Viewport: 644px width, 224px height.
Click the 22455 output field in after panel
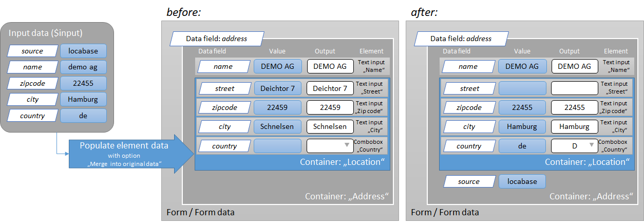click(575, 107)
